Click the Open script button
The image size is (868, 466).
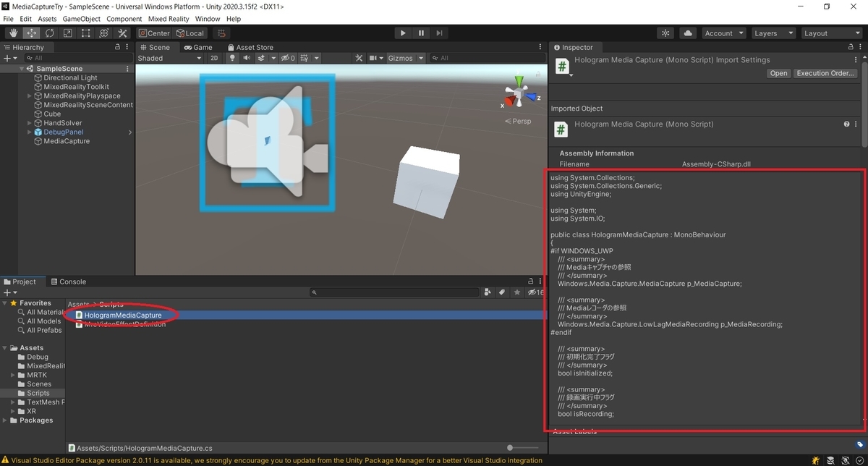(778, 73)
